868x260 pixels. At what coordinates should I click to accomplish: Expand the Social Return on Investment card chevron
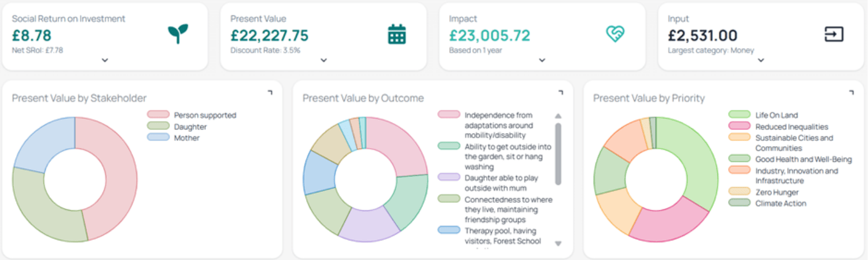tap(105, 60)
